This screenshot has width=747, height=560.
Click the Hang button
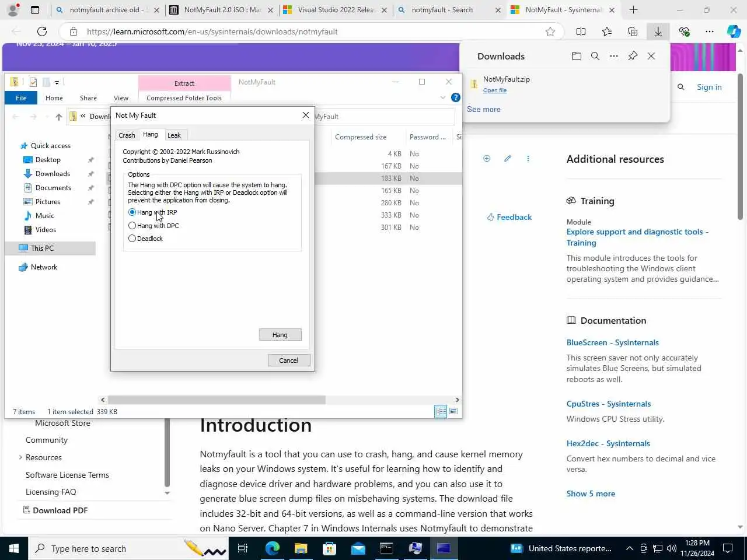pos(280,335)
